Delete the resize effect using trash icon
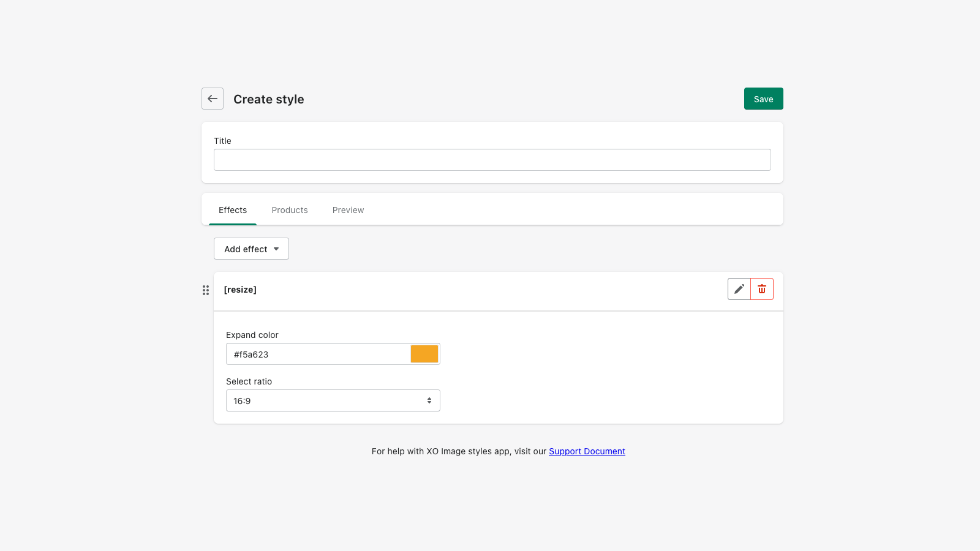The width and height of the screenshot is (980, 551). (762, 289)
